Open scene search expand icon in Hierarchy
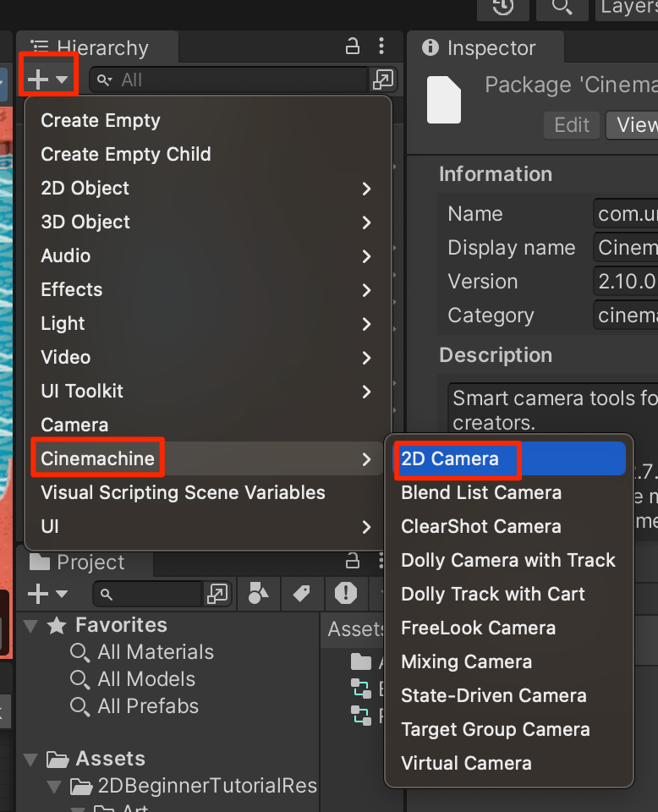This screenshot has height=812, width=658. (382, 80)
